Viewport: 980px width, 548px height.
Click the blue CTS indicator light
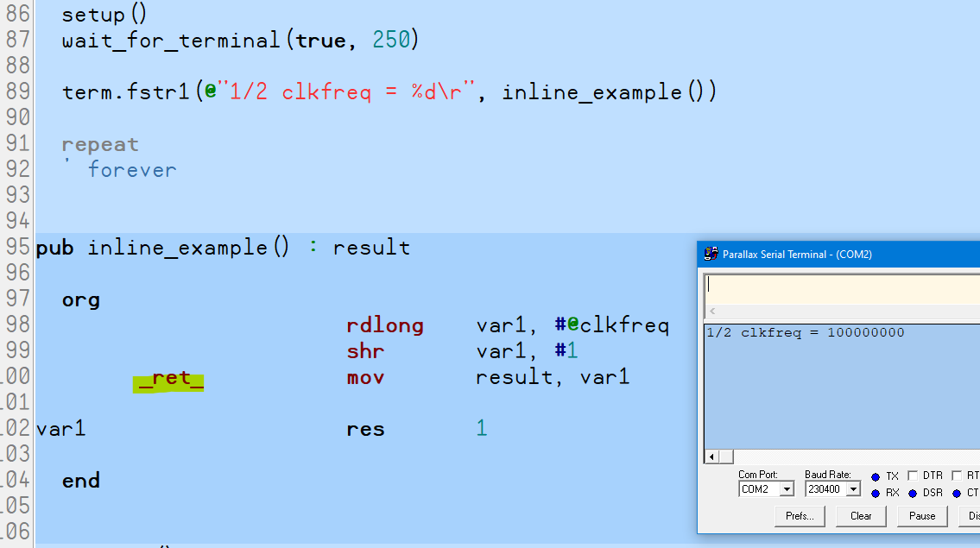pyautogui.click(x=958, y=494)
